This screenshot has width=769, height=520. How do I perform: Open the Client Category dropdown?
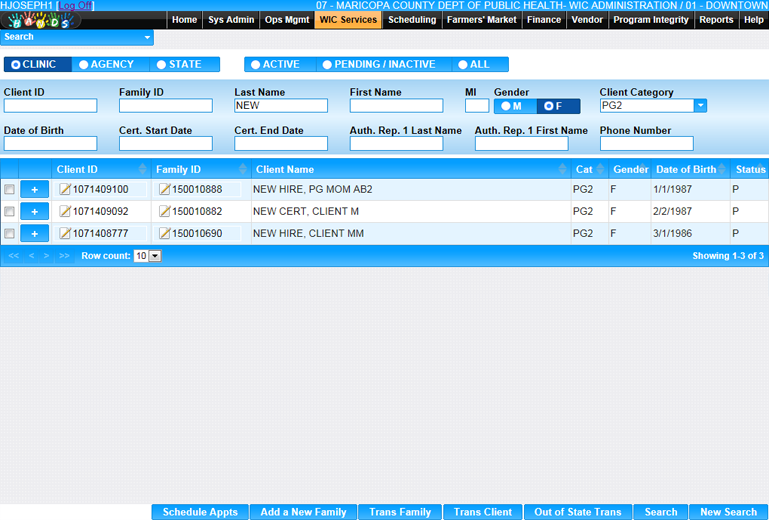[700, 106]
